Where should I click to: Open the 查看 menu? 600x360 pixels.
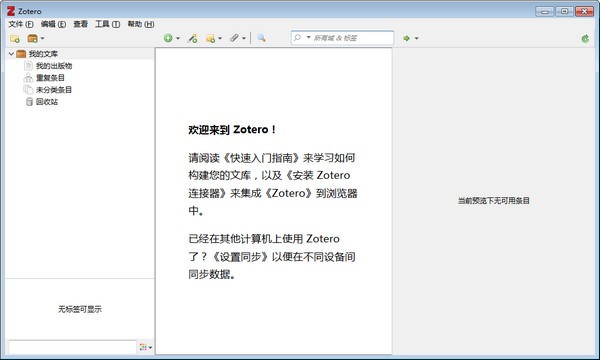point(81,24)
